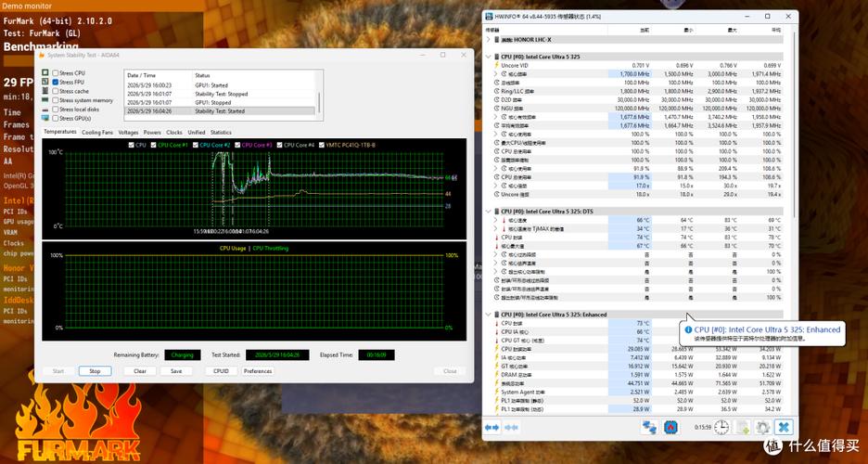This screenshot has height=464, width=868.
Task: Click the thermometer icon by TjMAX row
Action: tap(504, 228)
